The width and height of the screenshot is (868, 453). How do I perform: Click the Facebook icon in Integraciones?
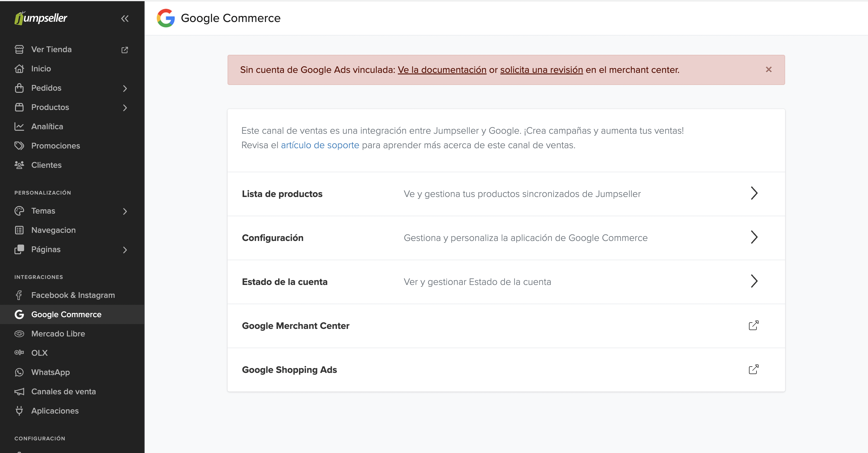(x=19, y=295)
